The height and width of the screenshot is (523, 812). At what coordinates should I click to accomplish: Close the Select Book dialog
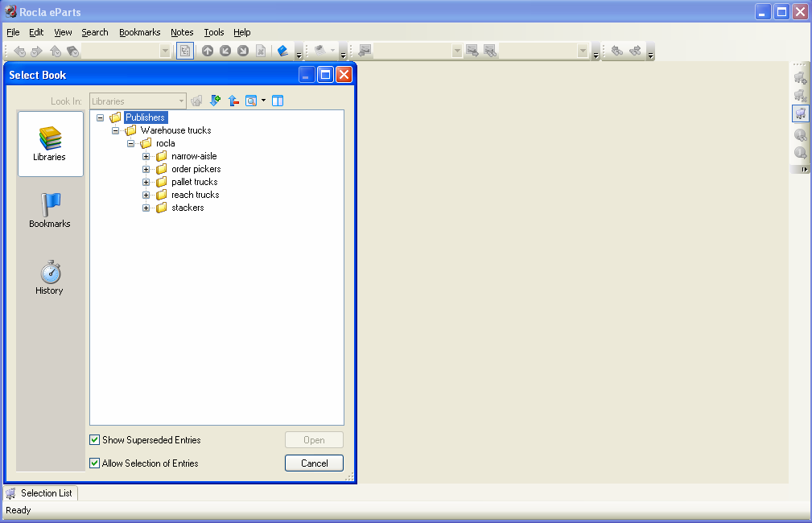pos(344,75)
